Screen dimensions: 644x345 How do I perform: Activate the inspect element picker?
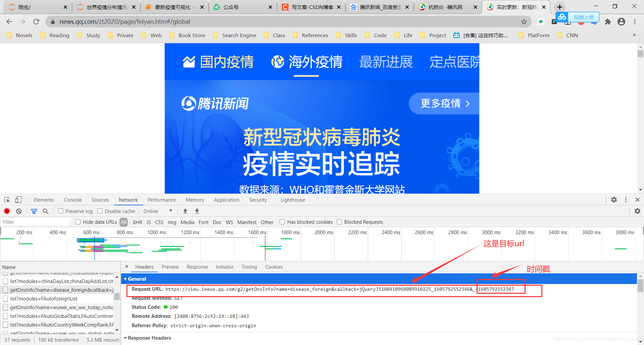tap(7, 200)
